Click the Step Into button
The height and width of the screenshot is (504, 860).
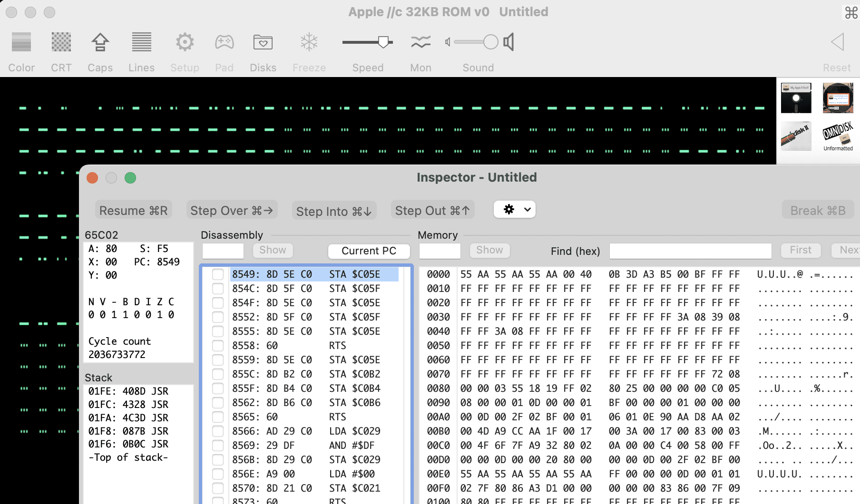tap(334, 211)
